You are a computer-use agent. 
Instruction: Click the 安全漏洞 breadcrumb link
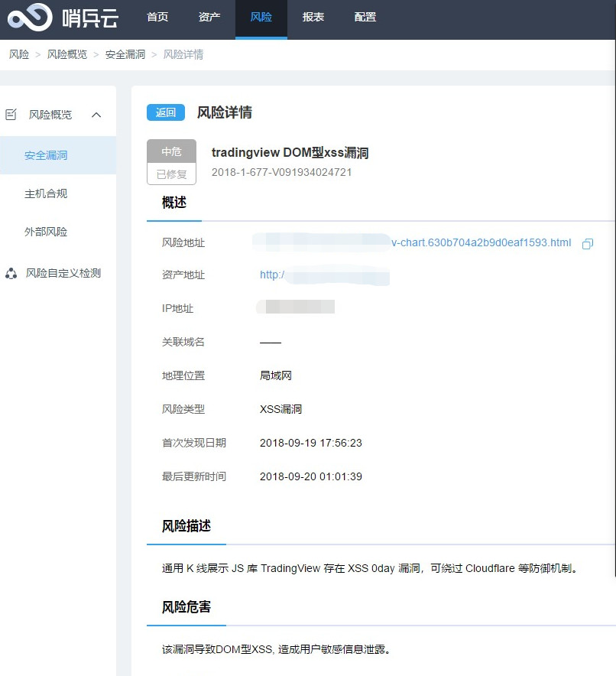click(125, 54)
